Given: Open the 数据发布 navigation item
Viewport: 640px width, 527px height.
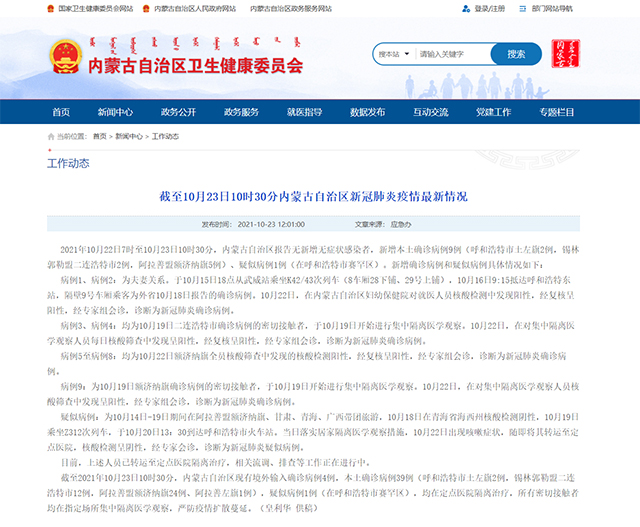Looking at the screenshot, I should [x=367, y=111].
